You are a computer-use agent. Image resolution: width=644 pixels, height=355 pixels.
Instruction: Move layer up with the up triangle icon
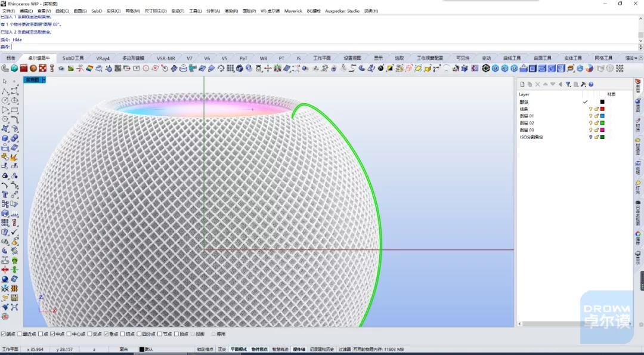click(546, 84)
